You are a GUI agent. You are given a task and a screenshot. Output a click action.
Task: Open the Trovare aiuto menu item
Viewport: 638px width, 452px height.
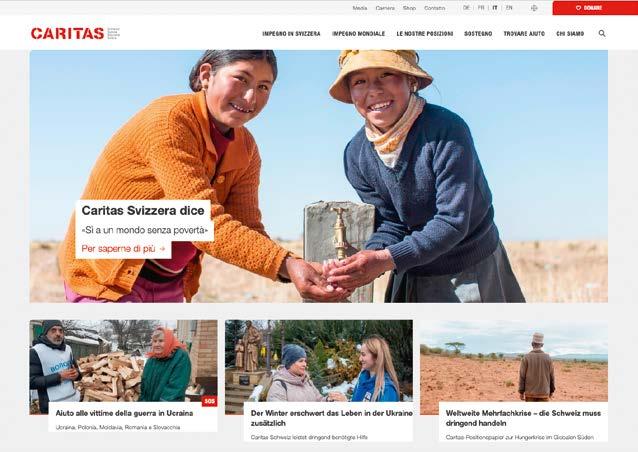point(524,34)
